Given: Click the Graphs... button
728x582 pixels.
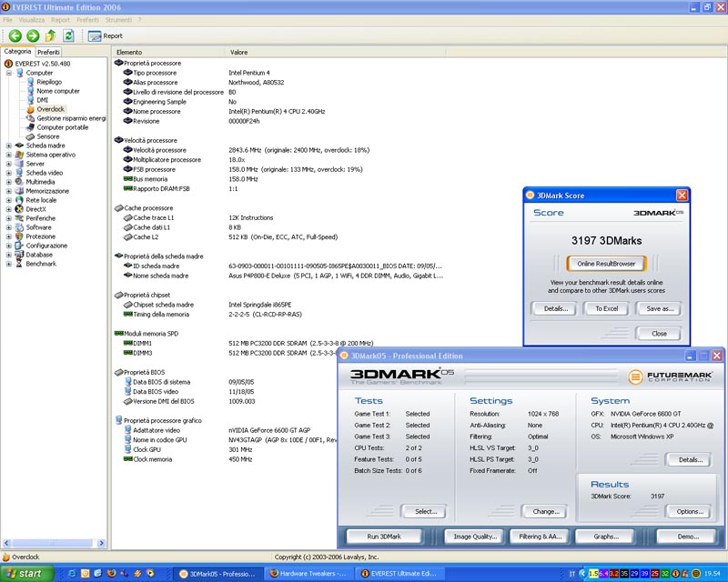Looking at the screenshot, I should [x=606, y=537].
